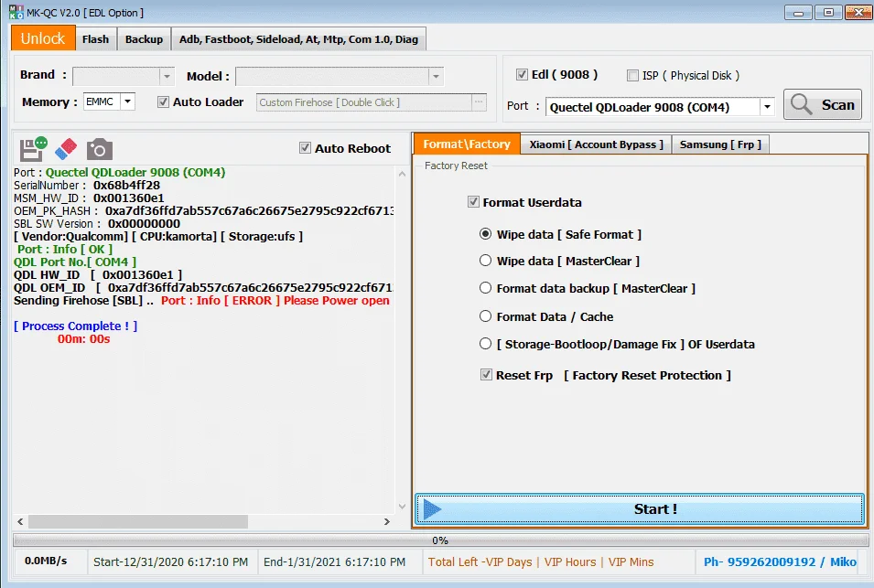Click the blue play arrow icon
The height and width of the screenshot is (588, 874).
[x=433, y=509]
